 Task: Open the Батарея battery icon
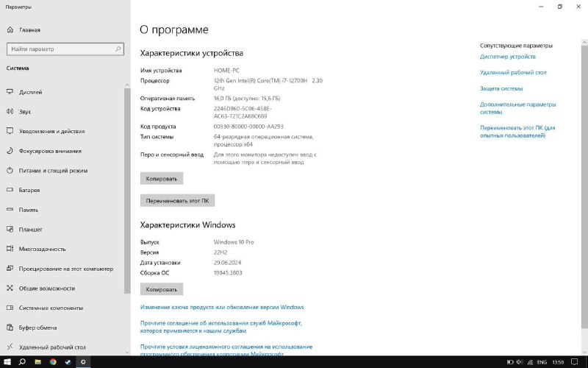(x=10, y=190)
